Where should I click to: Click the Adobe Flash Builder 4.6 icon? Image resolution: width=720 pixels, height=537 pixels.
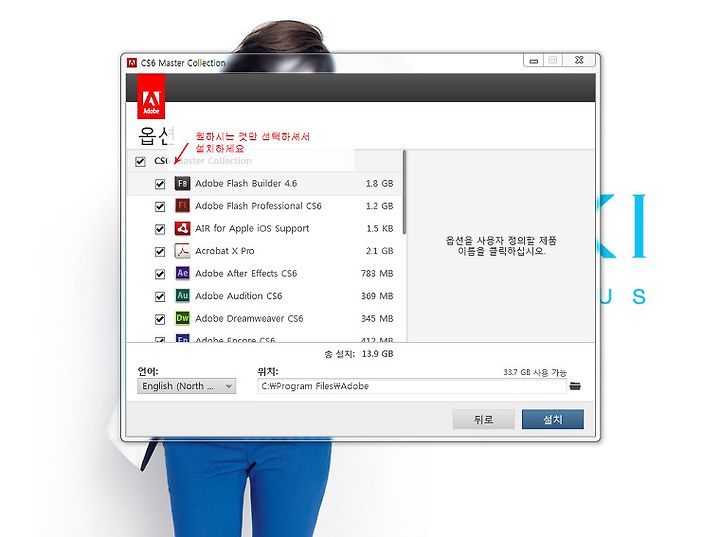182,183
